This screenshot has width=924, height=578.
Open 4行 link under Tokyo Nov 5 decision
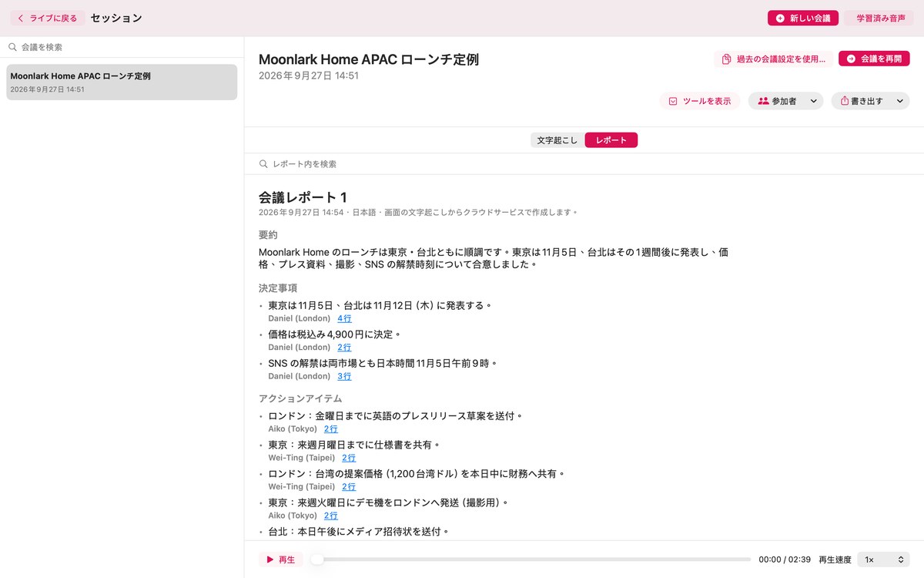pos(344,318)
